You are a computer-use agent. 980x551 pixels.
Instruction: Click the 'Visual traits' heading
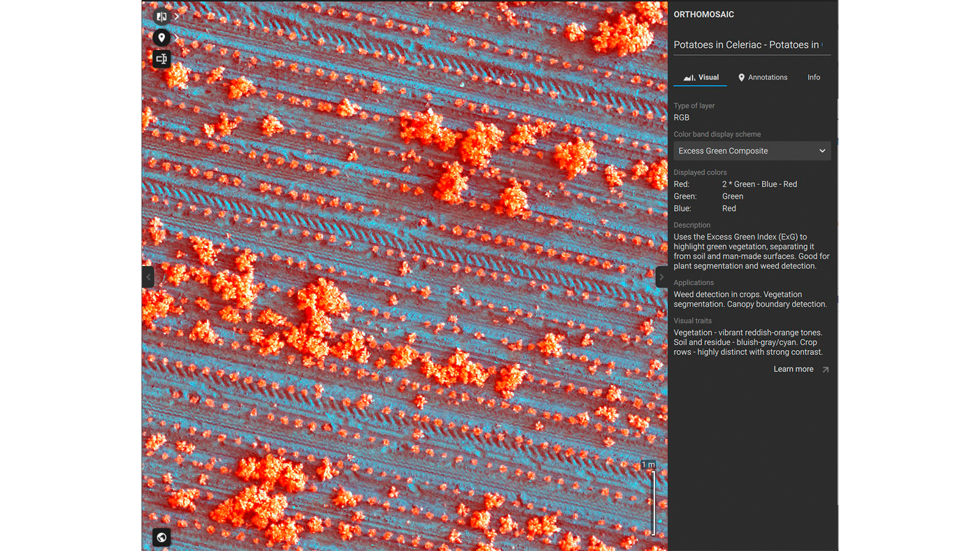tap(693, 321)
